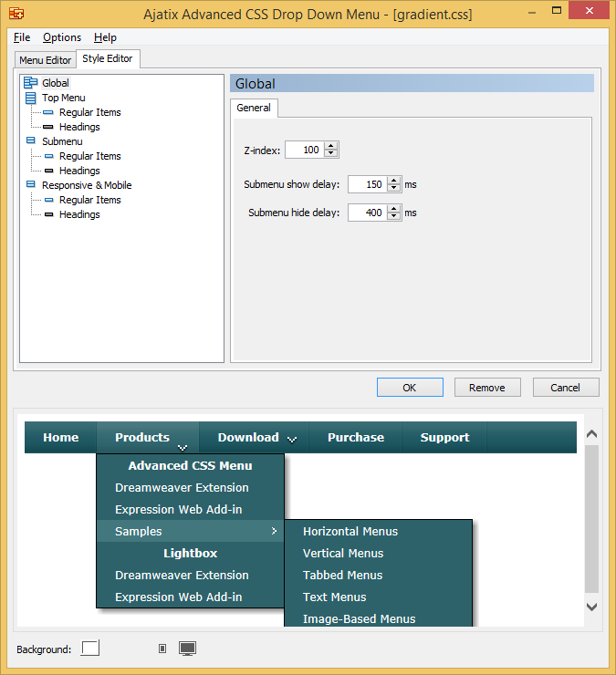The width and height of the screenshot is (616, 675).
Task: Open the File menu
Action: [x=22, y=37]
